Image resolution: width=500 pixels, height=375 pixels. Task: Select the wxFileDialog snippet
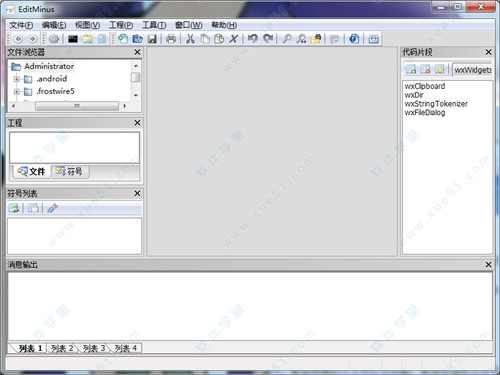click(425, 113)
